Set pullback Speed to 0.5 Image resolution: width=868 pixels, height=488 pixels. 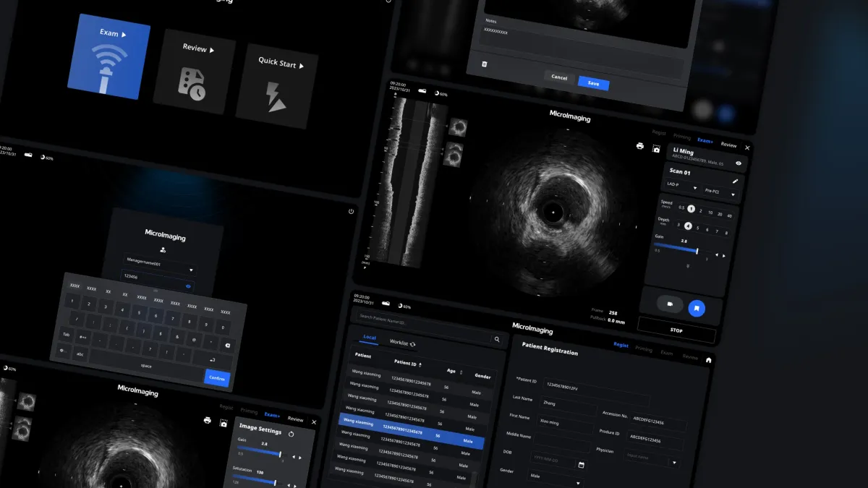tap(681, 207)
